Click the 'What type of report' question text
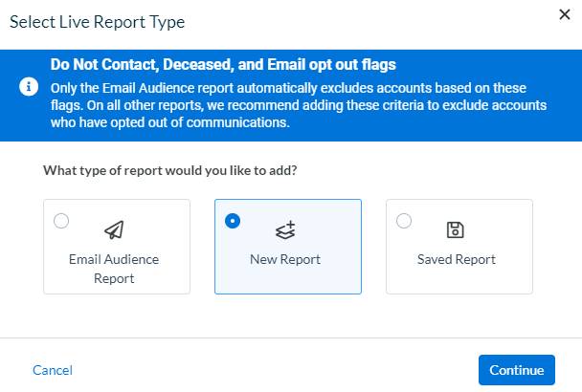 coord(170,170)
